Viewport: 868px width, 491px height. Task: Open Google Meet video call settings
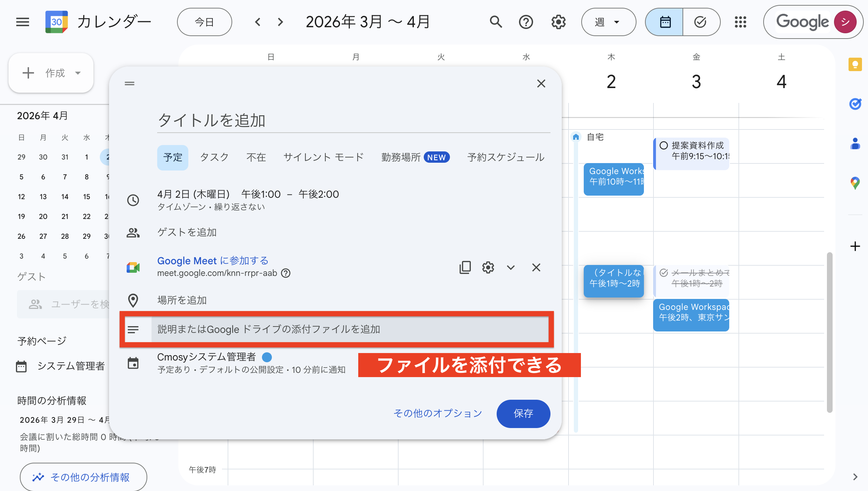click(x=488, y=267)
